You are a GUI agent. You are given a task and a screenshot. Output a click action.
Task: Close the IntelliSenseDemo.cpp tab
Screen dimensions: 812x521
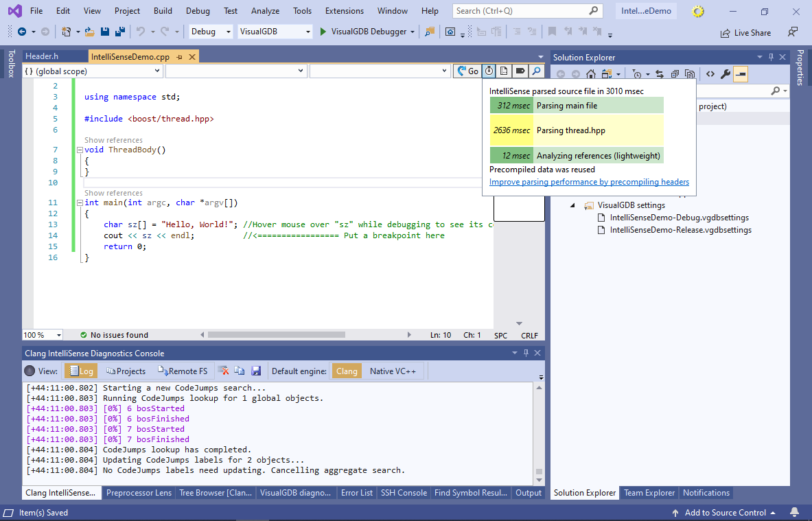[192, 57]
